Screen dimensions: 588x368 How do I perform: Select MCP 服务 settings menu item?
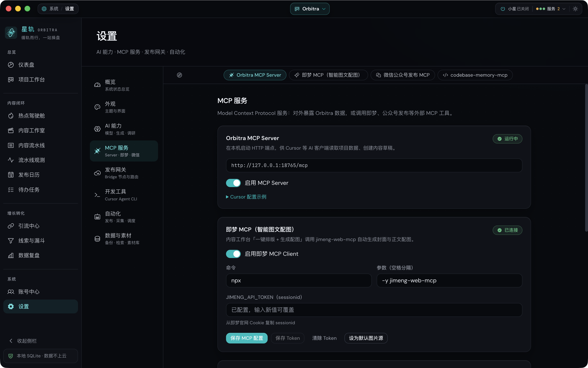124,151
